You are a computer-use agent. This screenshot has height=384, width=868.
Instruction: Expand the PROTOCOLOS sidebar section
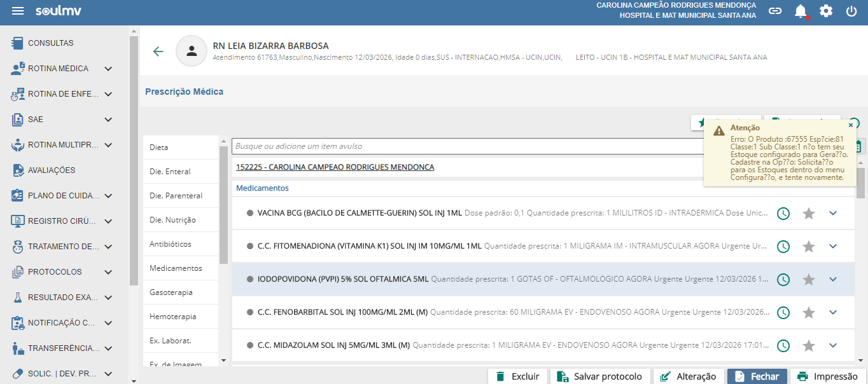coord(108,272)
